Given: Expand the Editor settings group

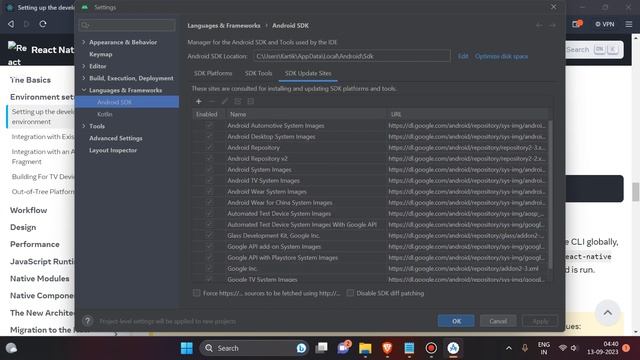Looking at the screenshot, I should click(x=84, y=66).
